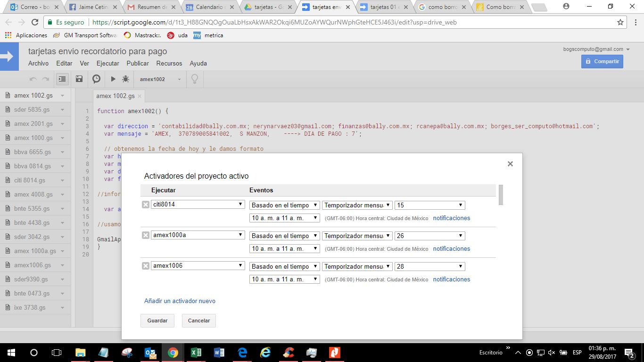This screenshot has width=644, height=362.
Task: Open the Ejecutar menu
Action: pyautogui.click(x=108, y=63)
